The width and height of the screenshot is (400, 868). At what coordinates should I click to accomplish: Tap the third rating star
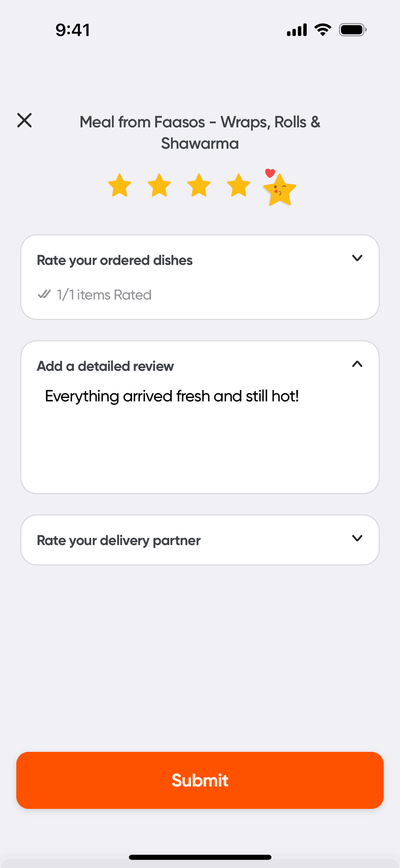tap(199, 185)
